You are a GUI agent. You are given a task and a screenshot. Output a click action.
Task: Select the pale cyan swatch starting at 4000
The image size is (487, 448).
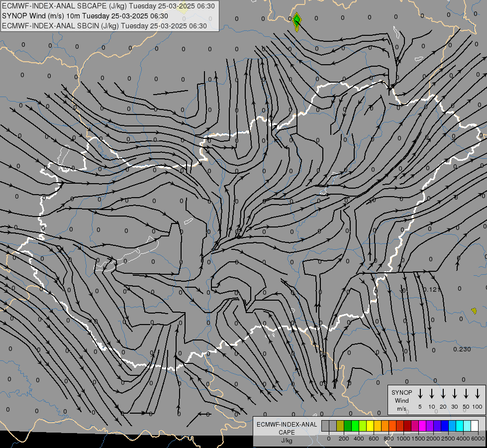(x=467, y=426)
